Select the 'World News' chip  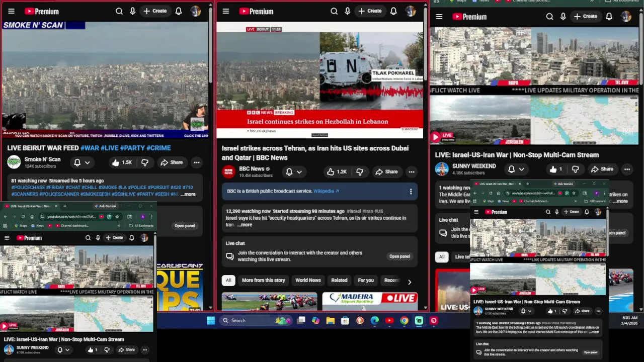click(308, 281)
